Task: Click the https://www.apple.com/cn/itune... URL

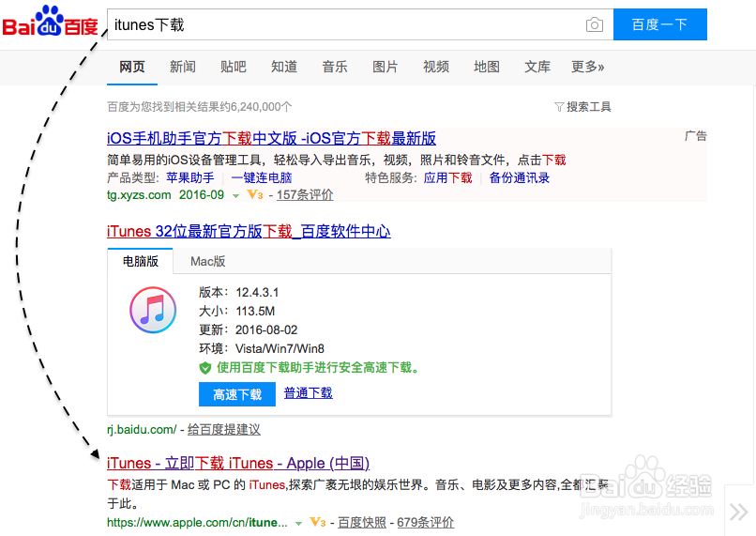Action: (197, 523)
